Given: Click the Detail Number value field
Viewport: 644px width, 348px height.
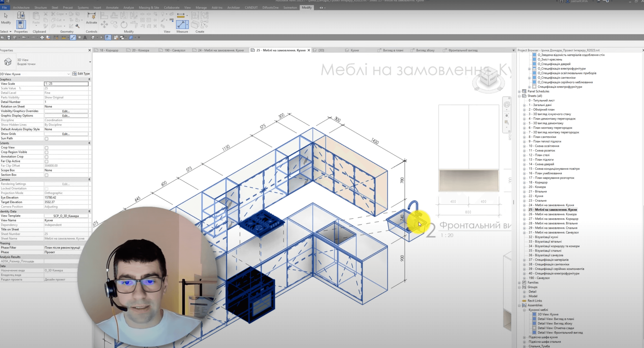Looking at the screenshot, I should 66,102.
